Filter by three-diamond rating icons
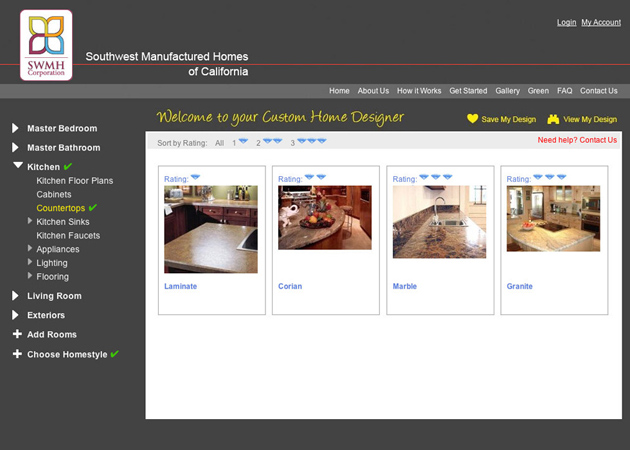 (x=312, y=141)
